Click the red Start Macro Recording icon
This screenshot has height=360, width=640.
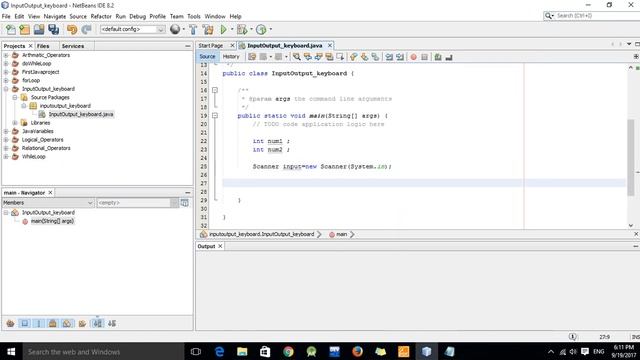[413, 57]
